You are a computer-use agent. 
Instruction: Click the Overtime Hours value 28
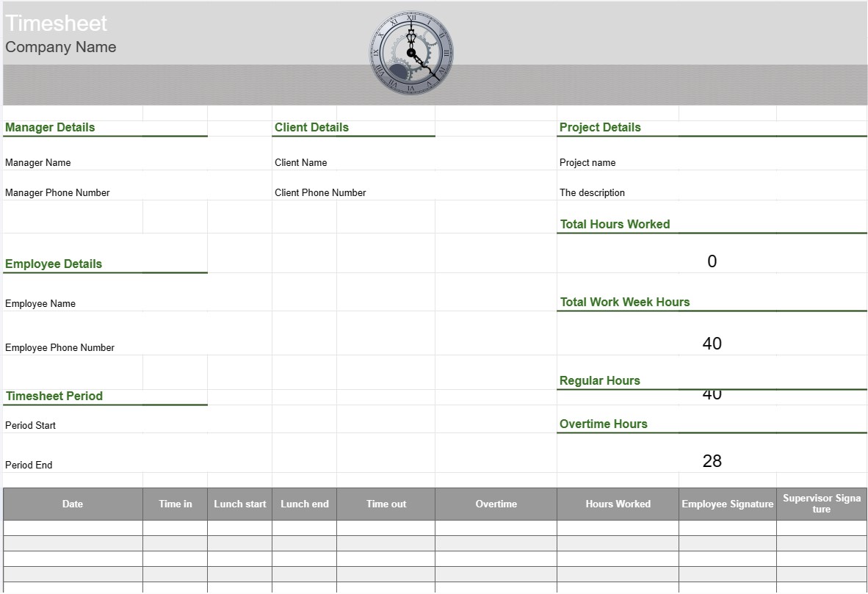coord(710,460)
